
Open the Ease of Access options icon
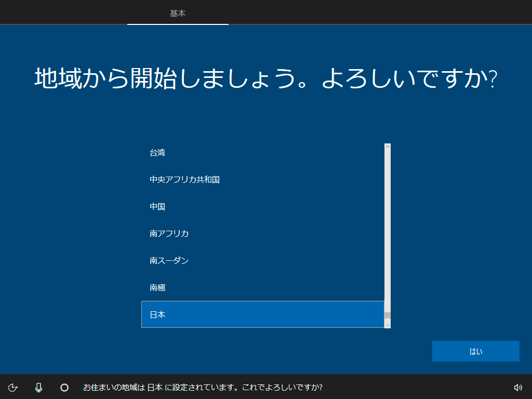click(13, 387)
